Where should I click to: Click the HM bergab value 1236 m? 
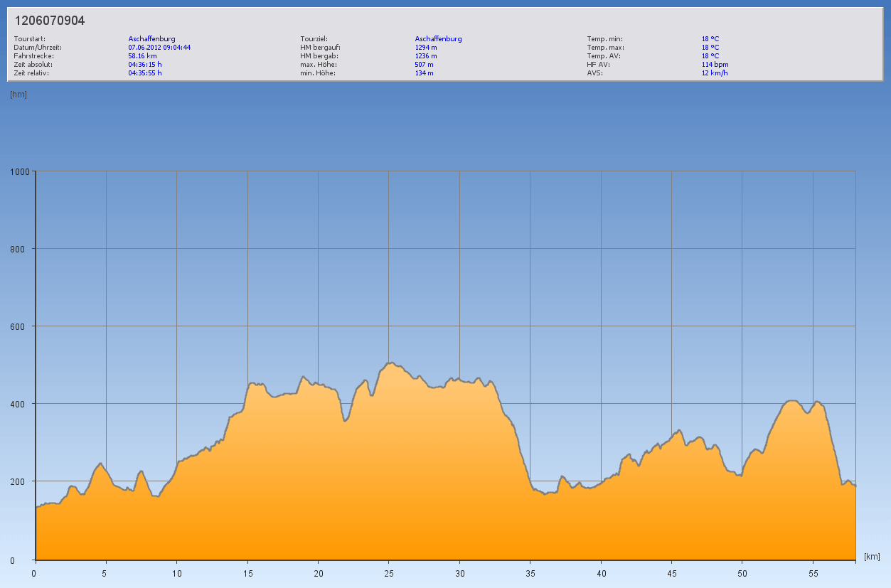point(426,55)
